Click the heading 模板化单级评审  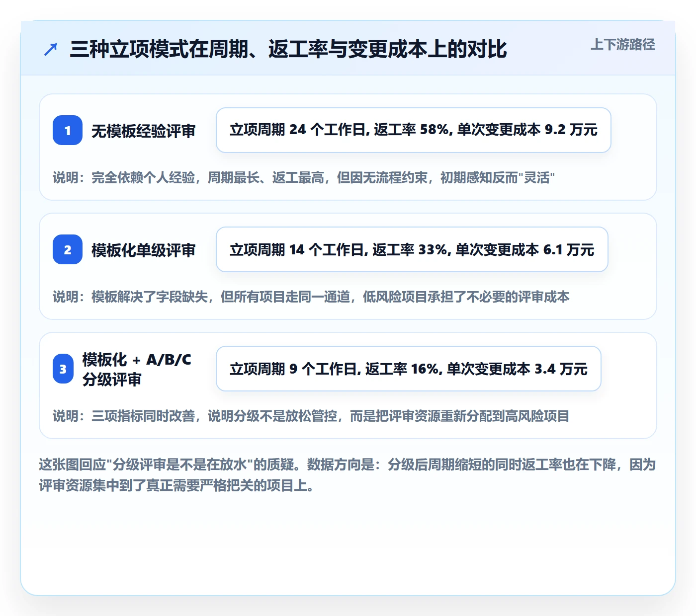[144, 250]
